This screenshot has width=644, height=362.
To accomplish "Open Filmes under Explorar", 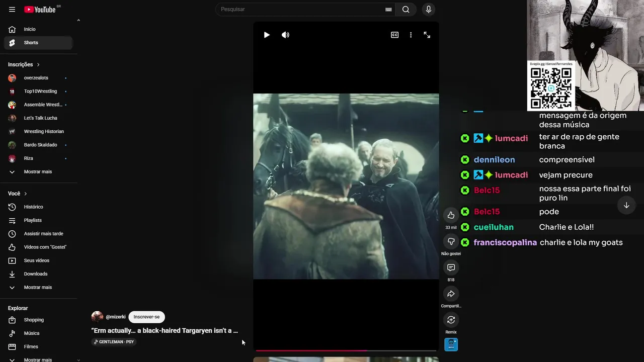I will point(38,347).
